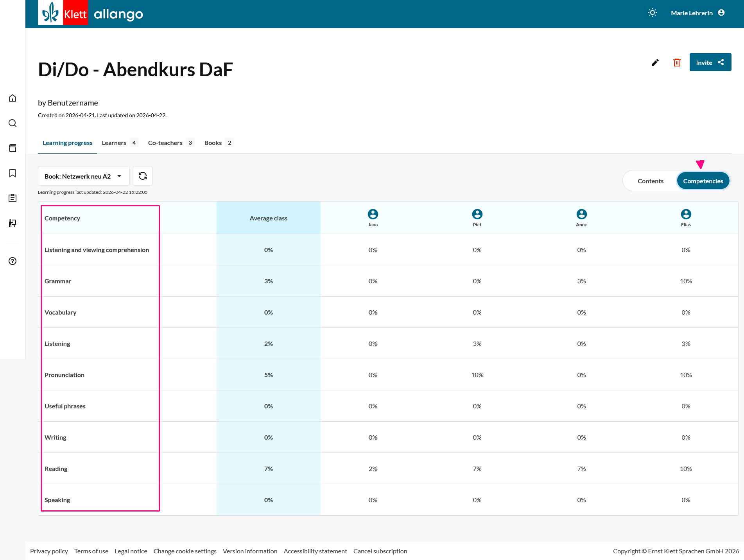744x560 pixels.
Task: Open the Accessibility statement link
Action: 315,551
